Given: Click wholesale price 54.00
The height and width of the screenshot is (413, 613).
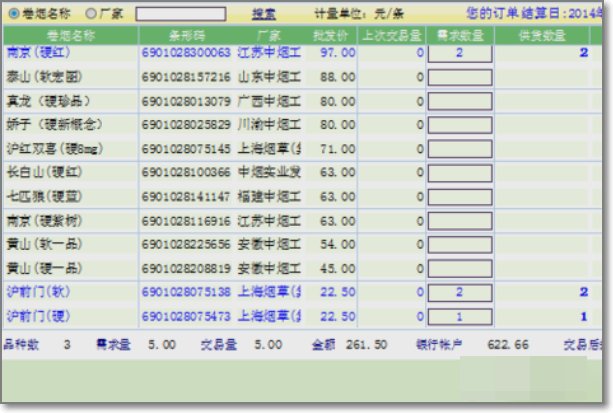Looking at the screenshot, I should coord(338,244).
